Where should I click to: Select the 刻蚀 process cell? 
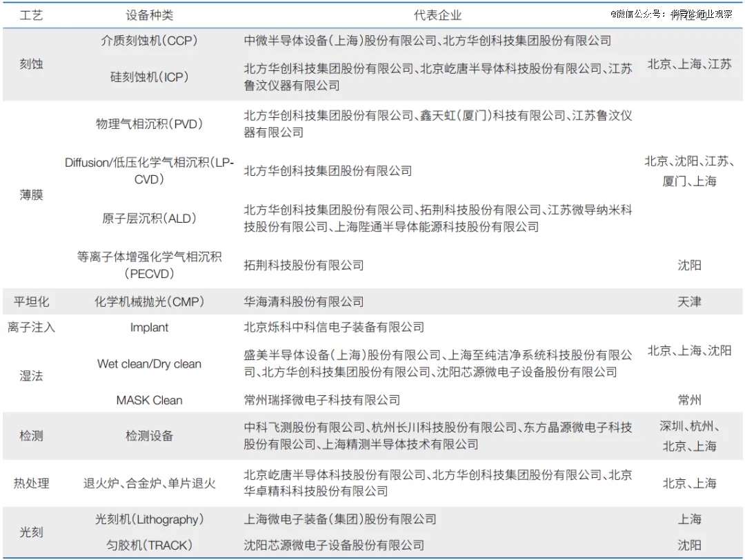(31, 63)
